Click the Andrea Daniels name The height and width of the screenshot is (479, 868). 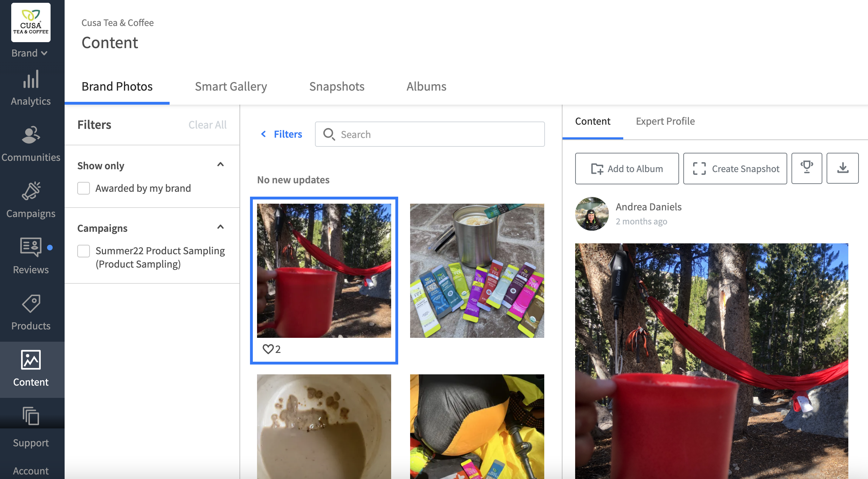[649, 207]
